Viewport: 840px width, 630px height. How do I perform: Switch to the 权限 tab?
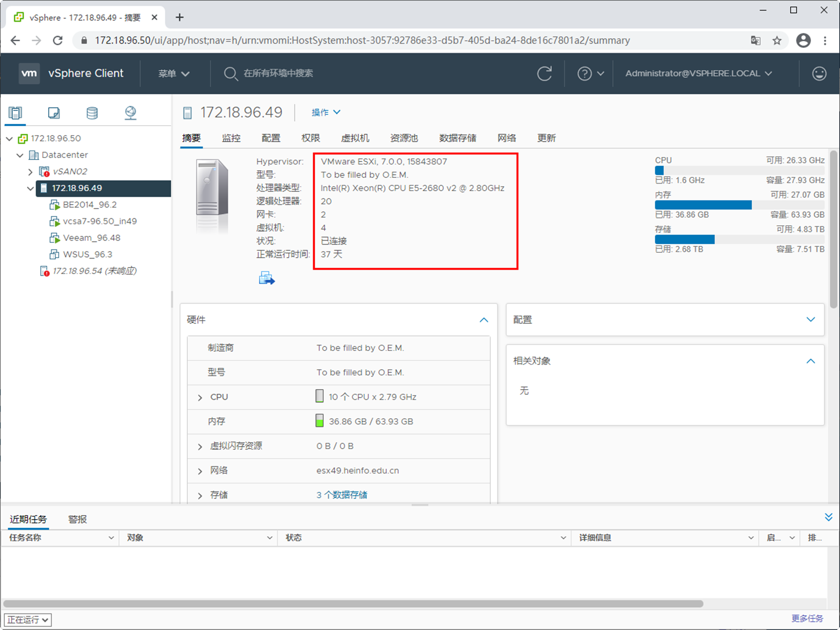(310, 138)
